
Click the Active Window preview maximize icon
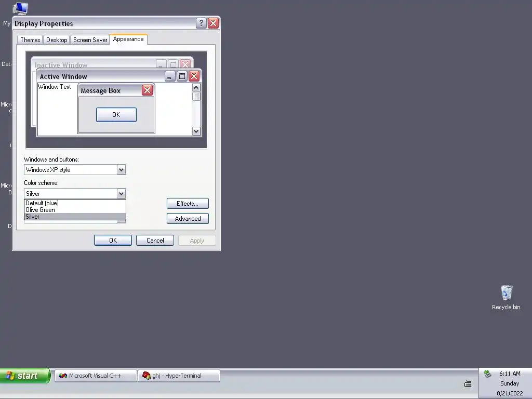pos(182,76)
